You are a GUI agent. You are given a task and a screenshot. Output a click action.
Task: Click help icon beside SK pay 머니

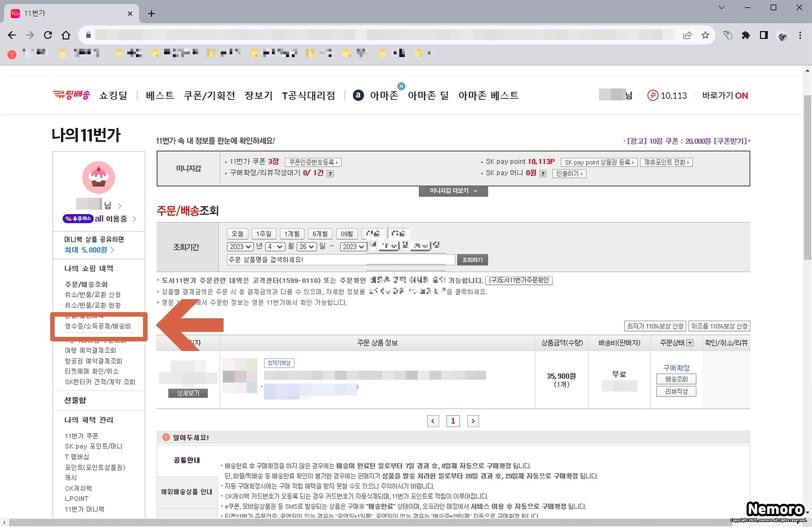pyautogui.click(x=543, y=174)
